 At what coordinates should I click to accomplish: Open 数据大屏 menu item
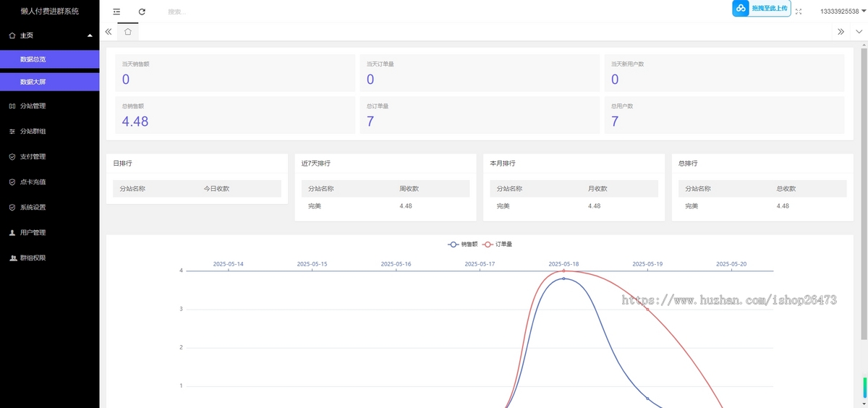point(49,82)
